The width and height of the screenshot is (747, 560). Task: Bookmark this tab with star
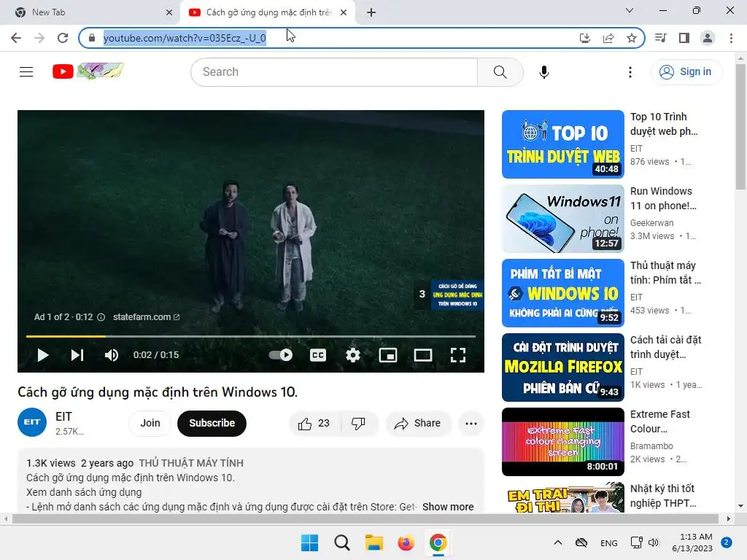tap(632, 38)
